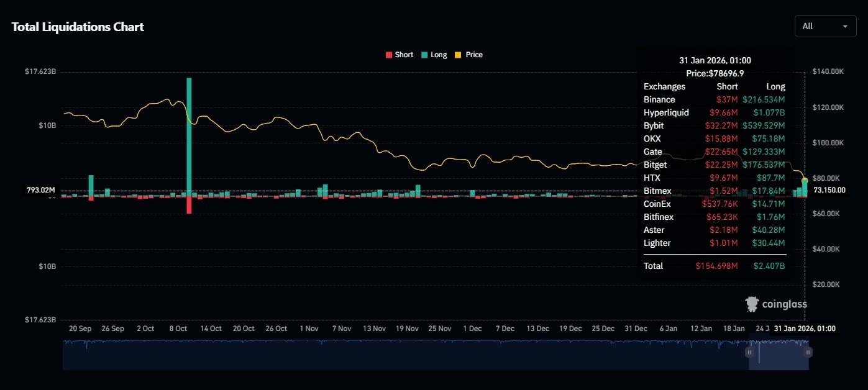This screenshot has width=868, height=390.
Task: Select the largest red short-liquidation bar
Action: (189, 205)
